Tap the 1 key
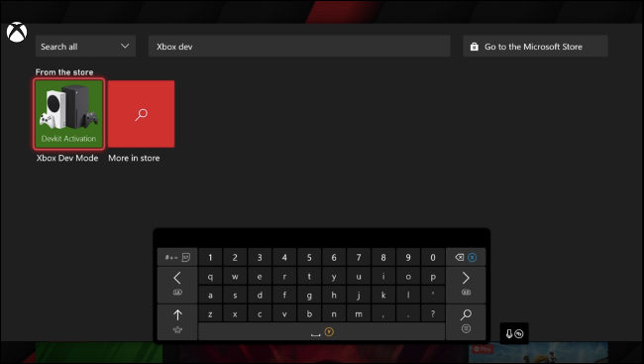Screen dimensions: 644x364 coord(210,257)
